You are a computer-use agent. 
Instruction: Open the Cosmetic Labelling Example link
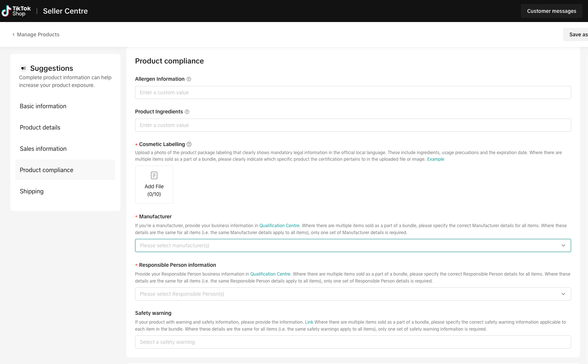(x=436, y=159)
